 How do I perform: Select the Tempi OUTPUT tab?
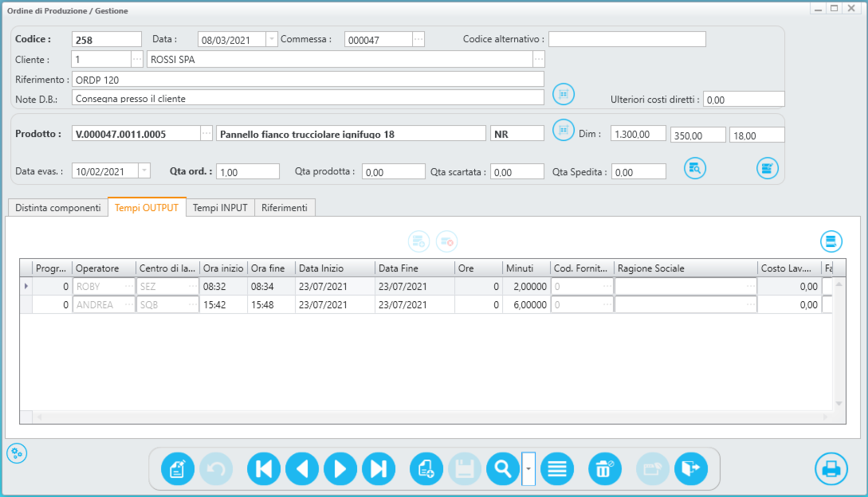pyautogui.click(x=147, y=207)
